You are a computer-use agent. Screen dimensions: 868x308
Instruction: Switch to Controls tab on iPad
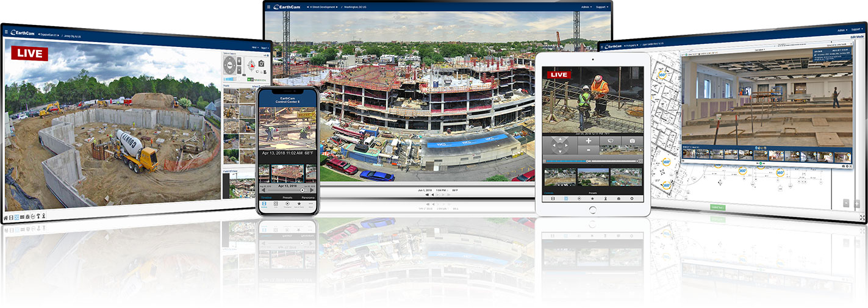coord(549,193)
